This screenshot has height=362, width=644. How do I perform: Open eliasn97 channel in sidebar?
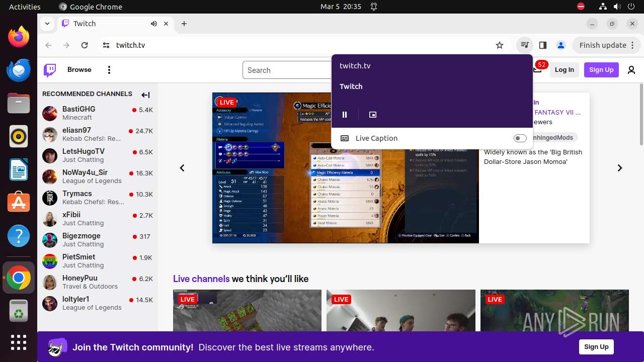(x=98, y=134)
